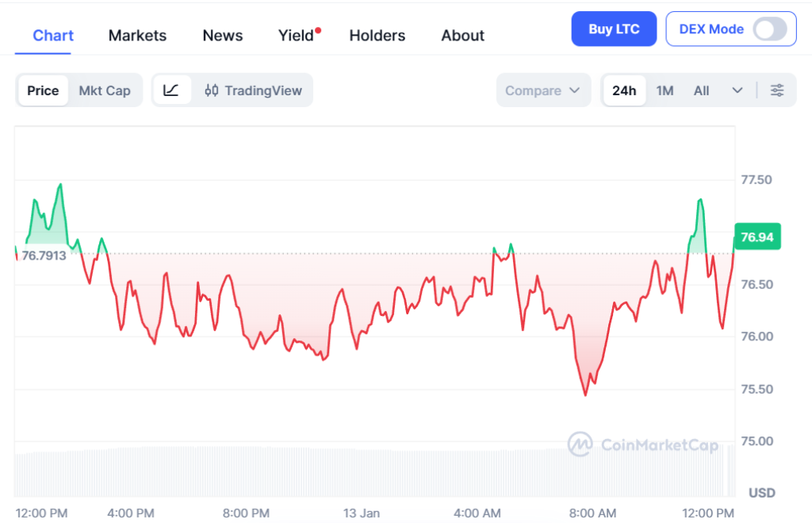812x523 pixels.
Task: Click the 76.94 current price label
Action: coord(757,237)
